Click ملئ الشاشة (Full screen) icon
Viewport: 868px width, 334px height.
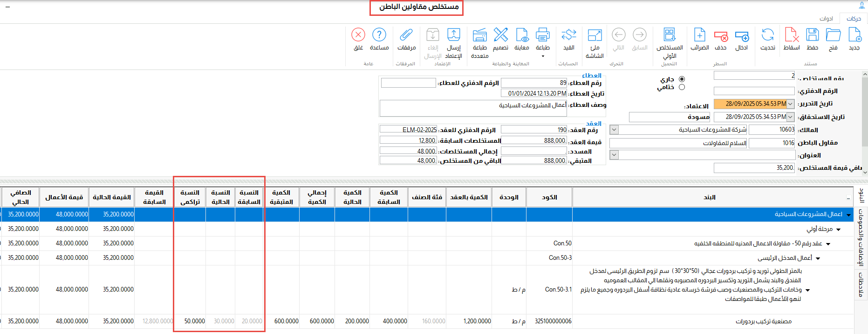tap(595, 35)
